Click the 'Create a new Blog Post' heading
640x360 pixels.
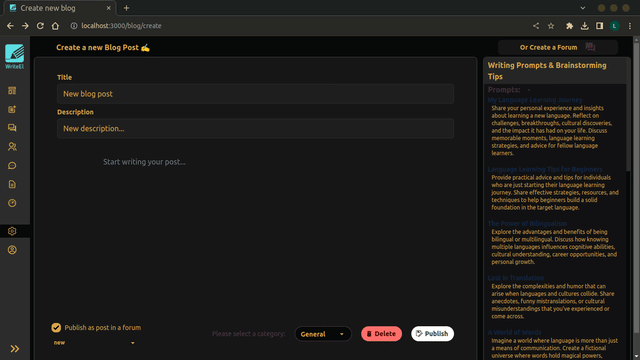click(103, 47)
